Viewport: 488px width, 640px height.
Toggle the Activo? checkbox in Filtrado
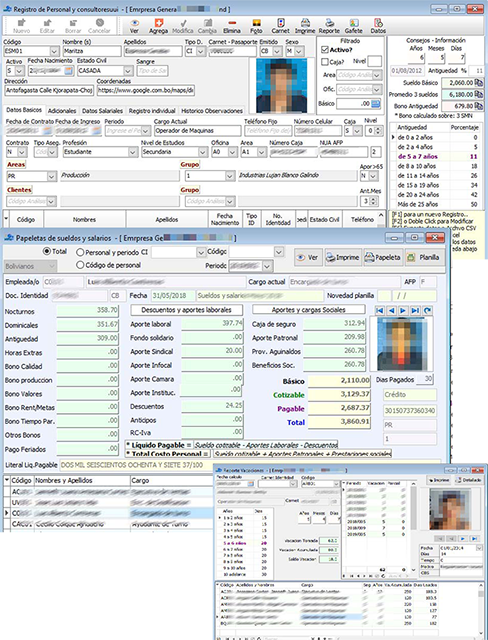(325, 50)
